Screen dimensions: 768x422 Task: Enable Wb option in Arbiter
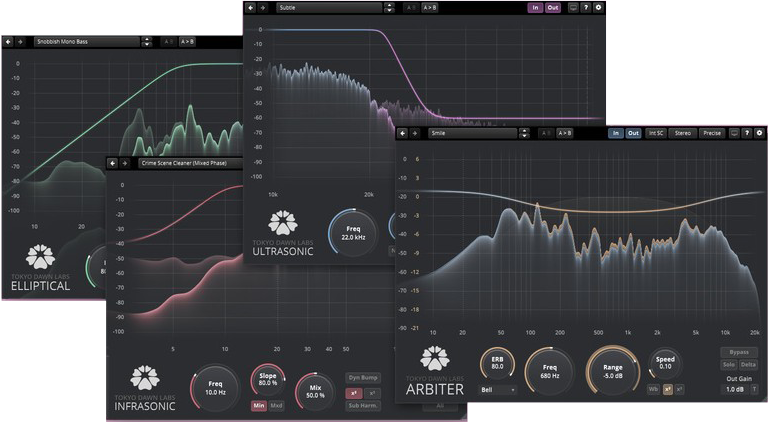tap(653, 390)
